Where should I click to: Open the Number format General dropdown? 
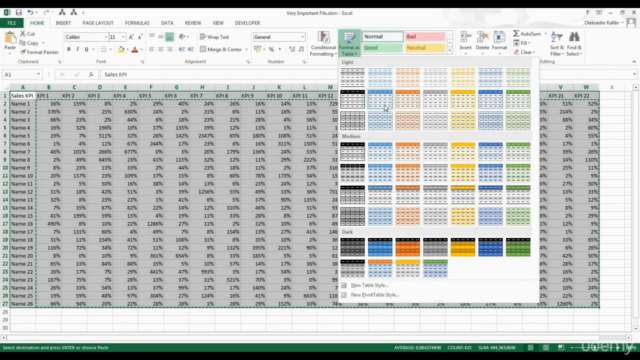click(302, 37)
